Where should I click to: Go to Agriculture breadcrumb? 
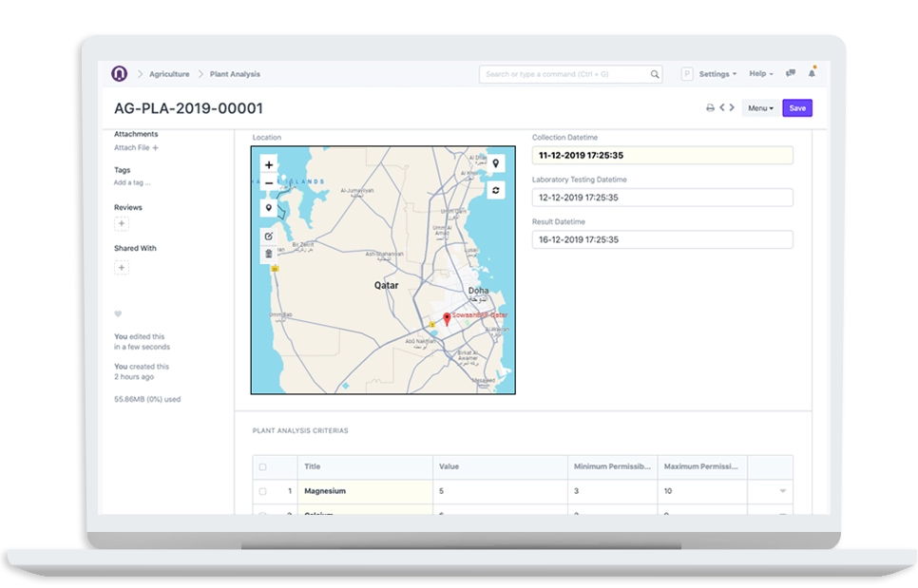(x=169, y=74)
